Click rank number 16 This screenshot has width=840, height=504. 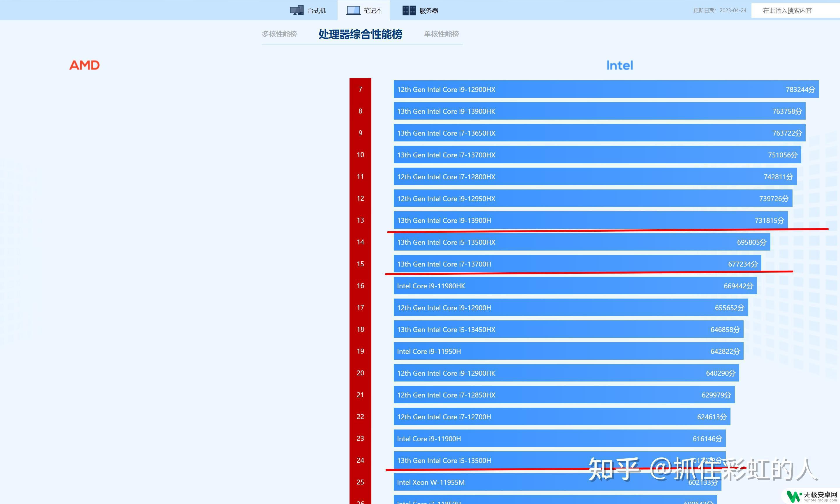pyautogui.click(x=360, y=286)
